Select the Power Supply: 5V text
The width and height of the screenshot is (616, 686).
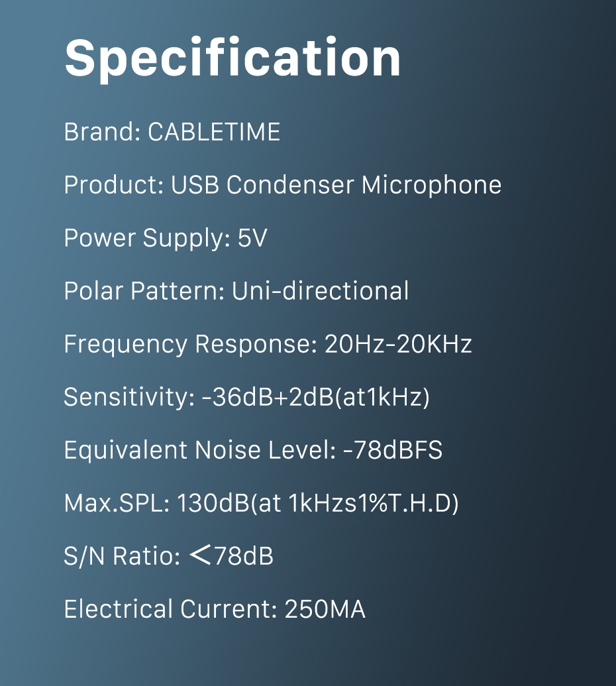[x=165, y=239]
